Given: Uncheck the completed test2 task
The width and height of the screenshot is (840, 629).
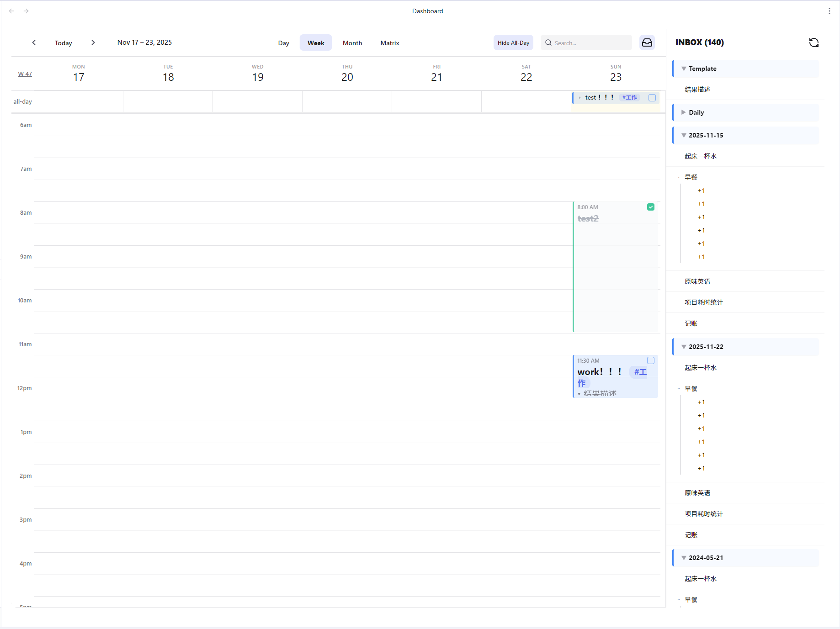Looking at the screenshot, I should (x=651, y=206).
